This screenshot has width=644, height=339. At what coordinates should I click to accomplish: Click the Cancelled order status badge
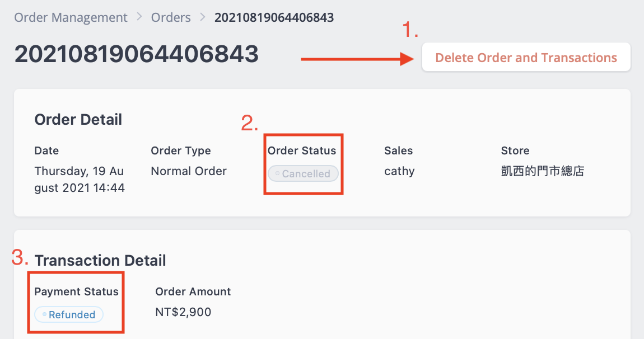tap(303, 173)
